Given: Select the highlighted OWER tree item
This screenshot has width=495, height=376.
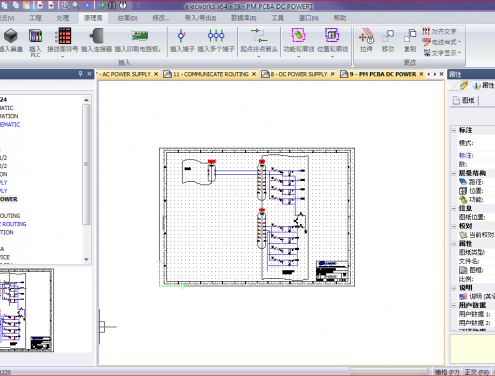Looking at the screenshot, I should [9, 199].
